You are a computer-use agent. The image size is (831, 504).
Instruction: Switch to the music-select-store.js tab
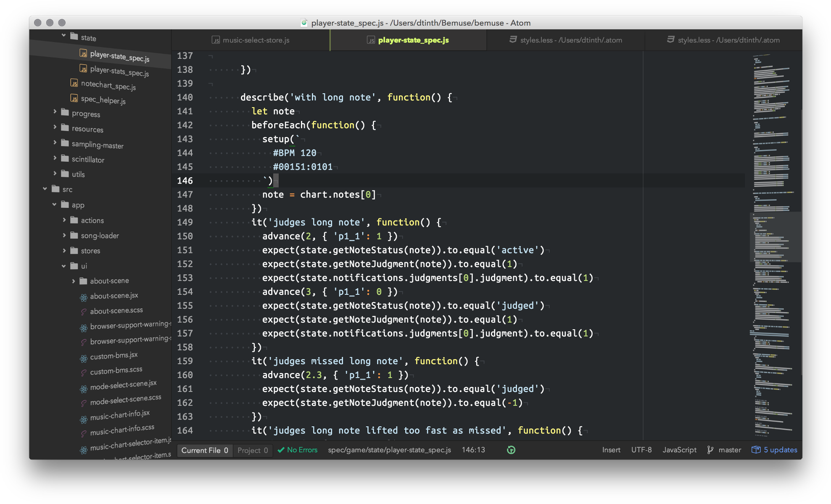[251, 40]
